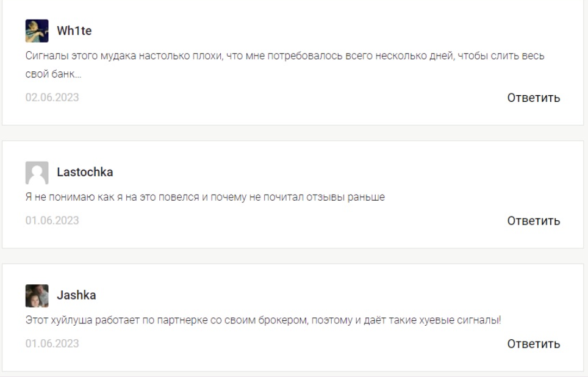588x377 pixels.
Task: Open the Jashka username link
Action: 76,295
